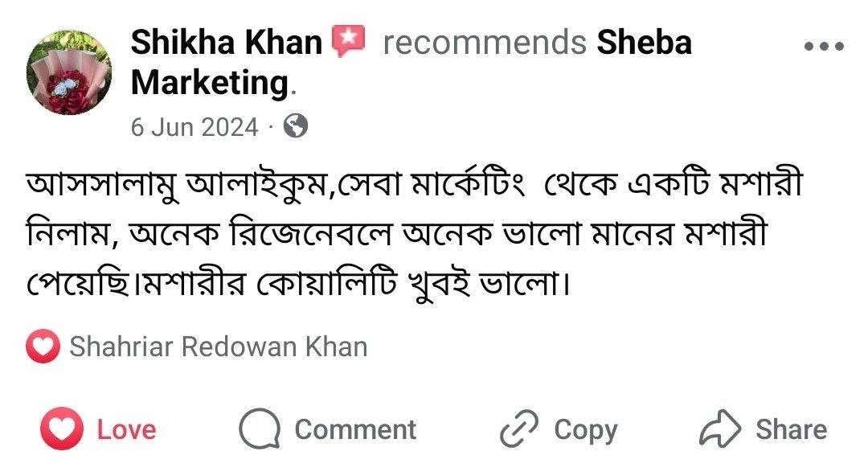This screenshot has height=476, width=868.
Task: Click the red Love label text
Action: click(x=126, y=429)
